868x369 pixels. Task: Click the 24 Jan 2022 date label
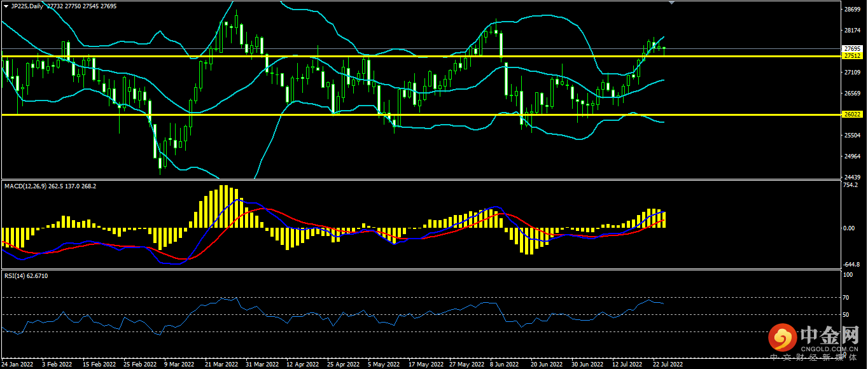(x=18, y=365)
